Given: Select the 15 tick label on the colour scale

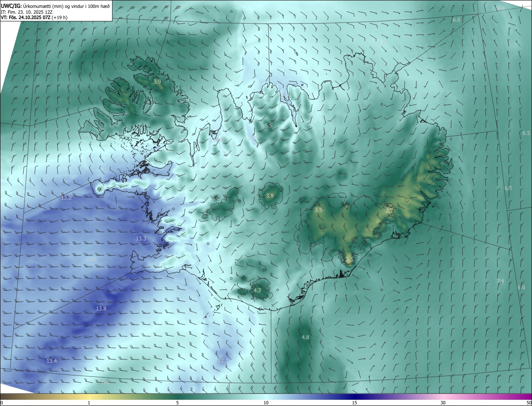Looking at the screenshot, I should click(355, 403).
